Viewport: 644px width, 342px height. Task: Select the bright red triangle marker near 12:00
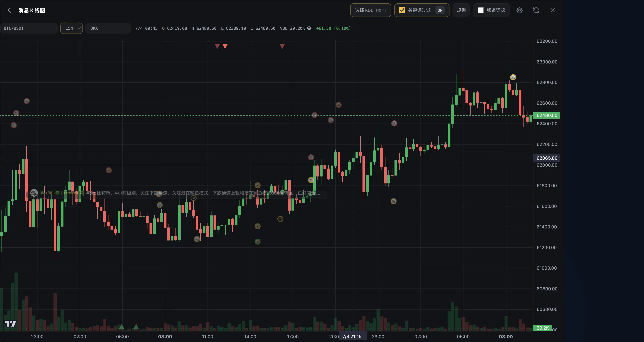[x=225, y=47]
